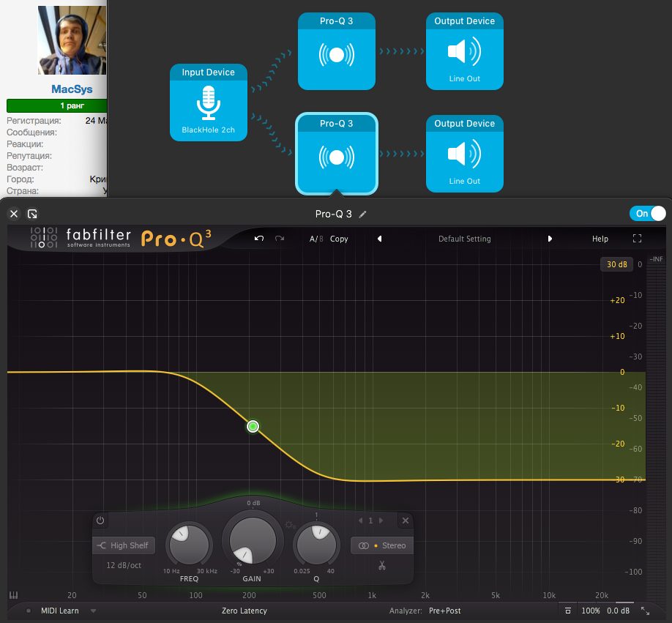The width and height of the screenshot is (672, 623).
Task: Click the 0.0 dB output gain value
Action: coord(619,611)
